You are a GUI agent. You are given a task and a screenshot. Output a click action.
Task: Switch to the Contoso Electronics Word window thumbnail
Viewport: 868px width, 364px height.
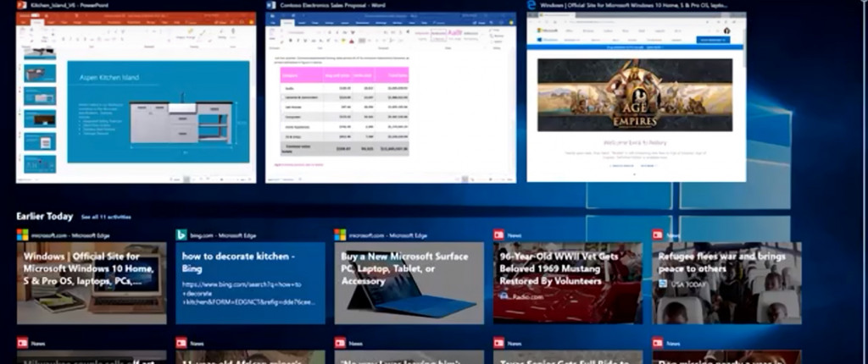tap(391, 97)
